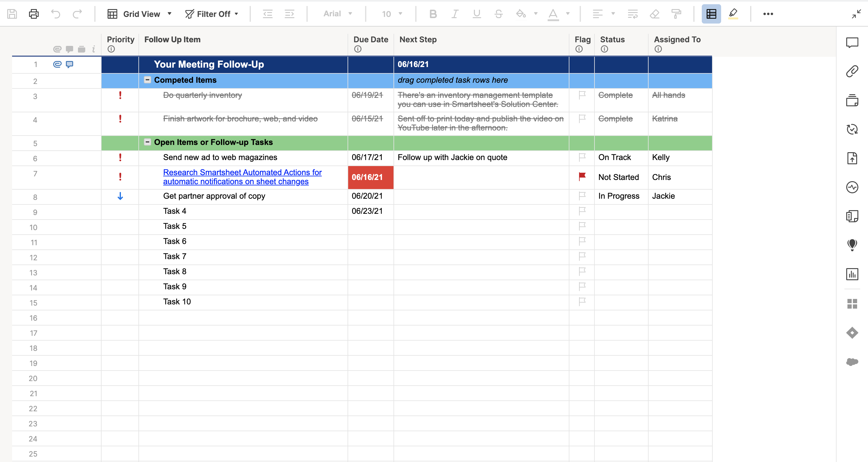Image resolution: width=868 pixels, height=462 pixels.
Task: Click the Print icon in toolbar
Action: point(34,14)
